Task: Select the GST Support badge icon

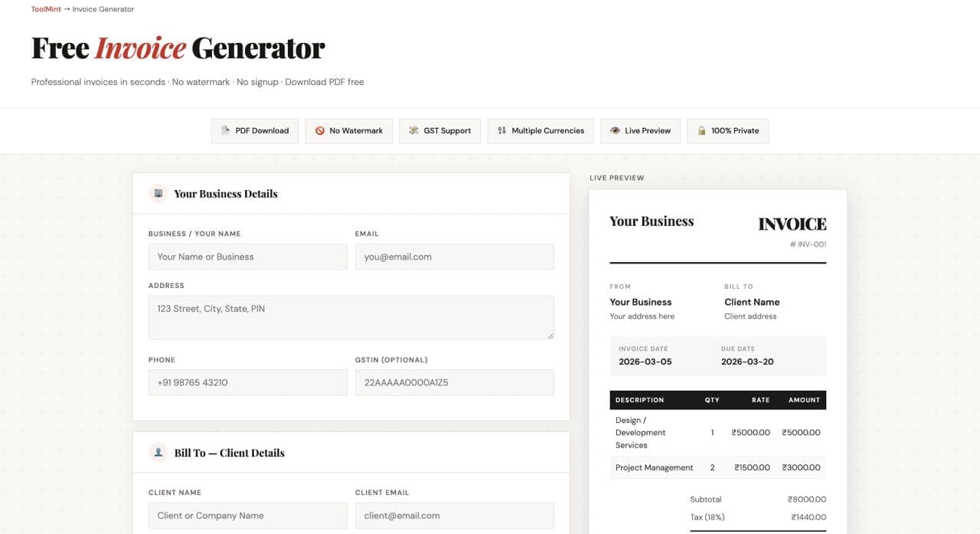Action: pos(413,130)
